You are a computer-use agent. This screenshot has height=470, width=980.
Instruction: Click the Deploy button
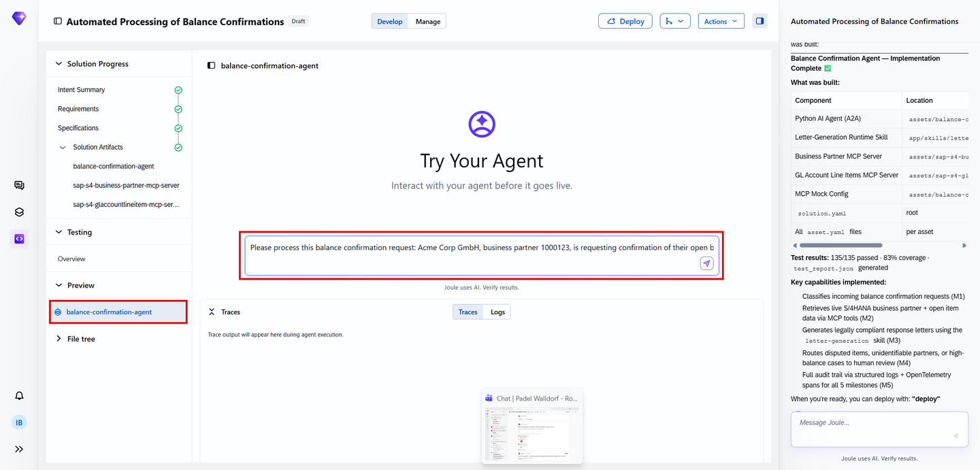pos(625,21)
